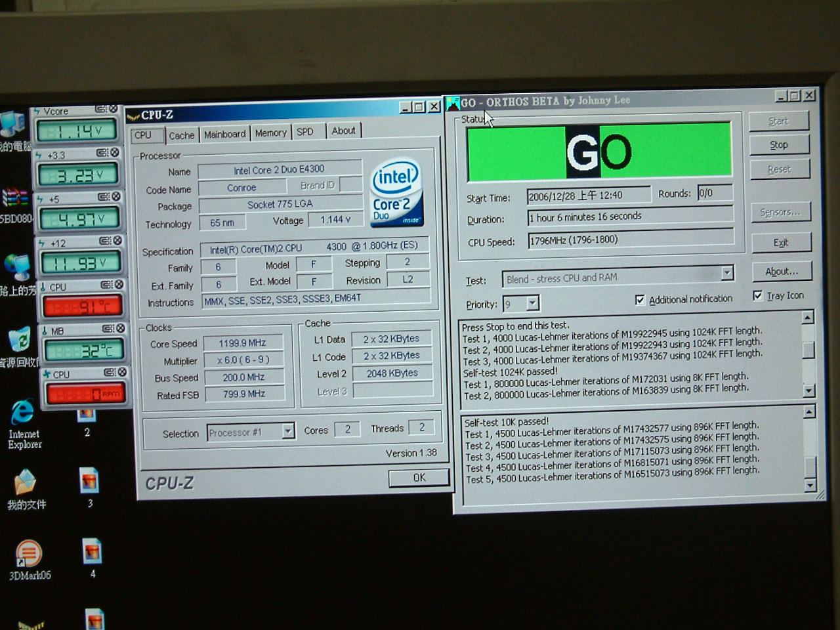This screenshot has height=630, width=840.
Task: Close the CPU fan RPM gadget
Action: (x=122, y=372)
